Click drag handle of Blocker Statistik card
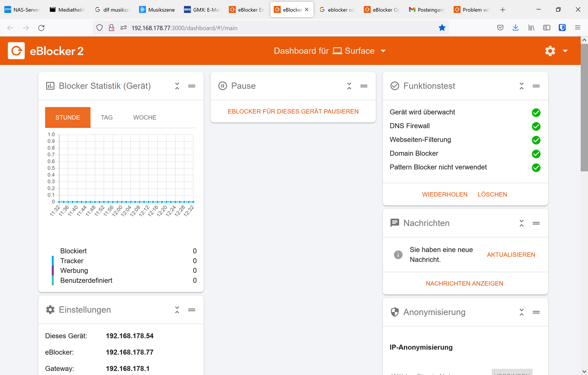 tap(192, 86)
